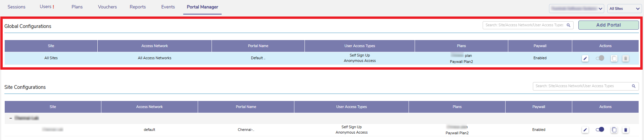644x140 pixels.
Task: Click the Add Portal button
Action: pos(608,25)
